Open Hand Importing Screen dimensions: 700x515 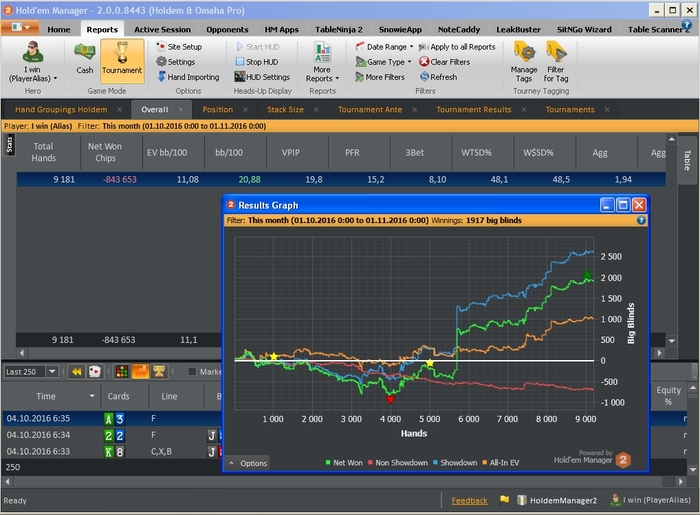(x=188, y=77)
